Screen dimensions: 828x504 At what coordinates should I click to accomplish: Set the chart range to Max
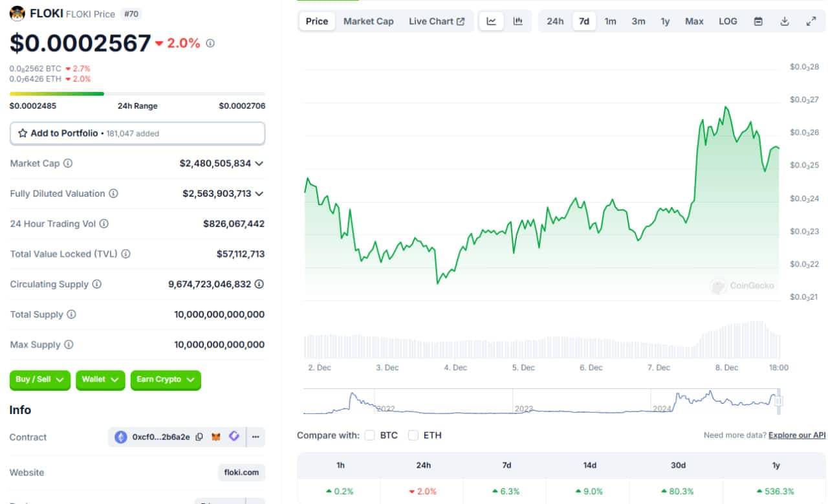coord(694,21)
